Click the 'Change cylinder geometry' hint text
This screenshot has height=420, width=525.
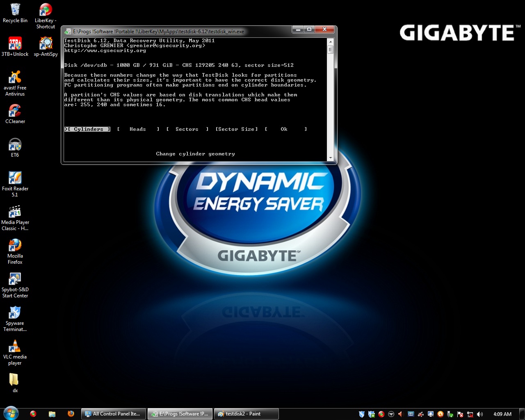[x=196, y=154]
